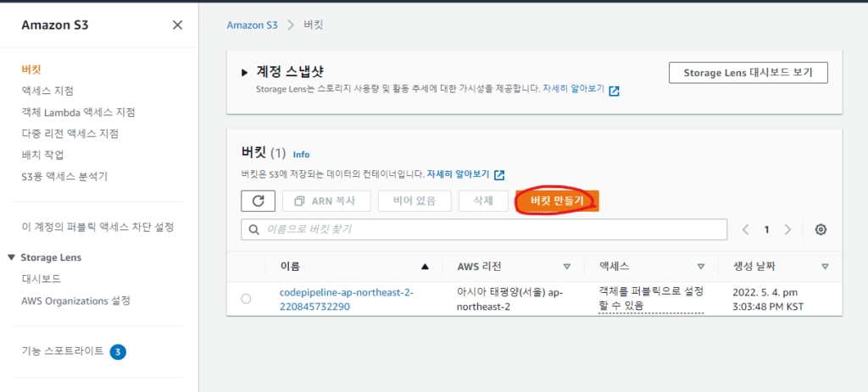
Task: Open 액세스 지점 in the side navigation
Action: 47,91
